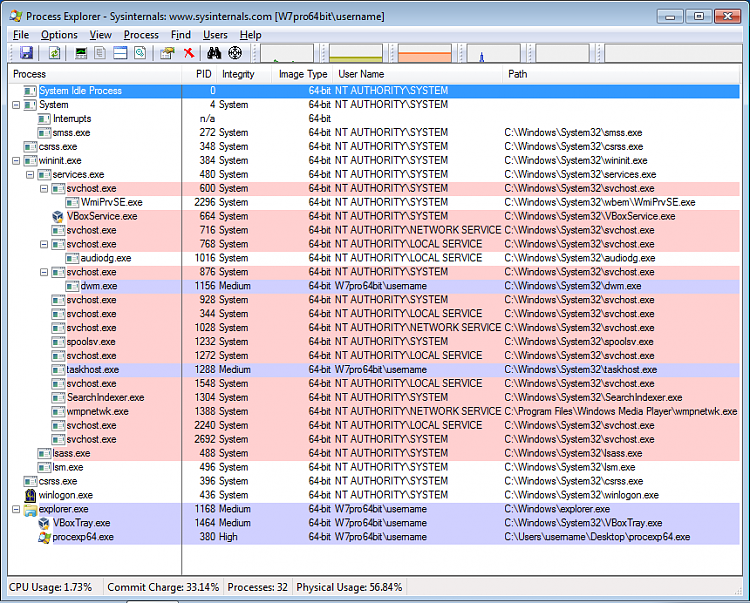Image resolution: width=750 pixels, height=603 pixels.
Task: Collapse the svchost.exe PID 600 node
Action: (44, 188)
